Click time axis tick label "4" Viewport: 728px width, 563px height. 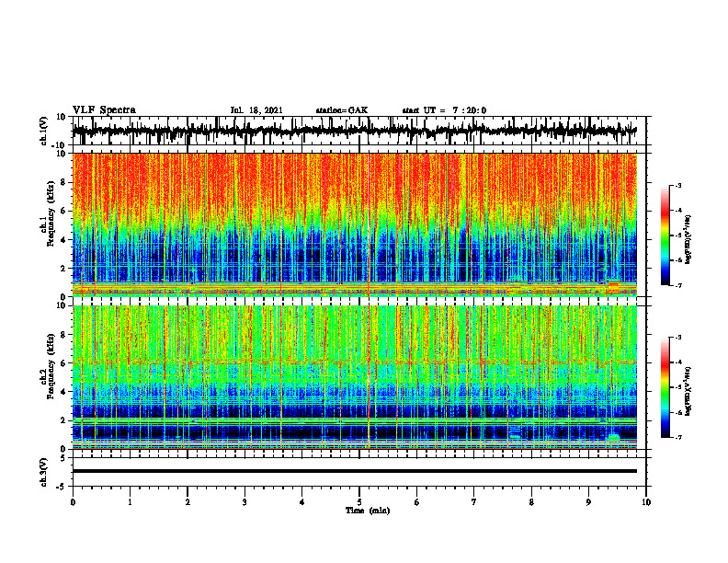302,502
